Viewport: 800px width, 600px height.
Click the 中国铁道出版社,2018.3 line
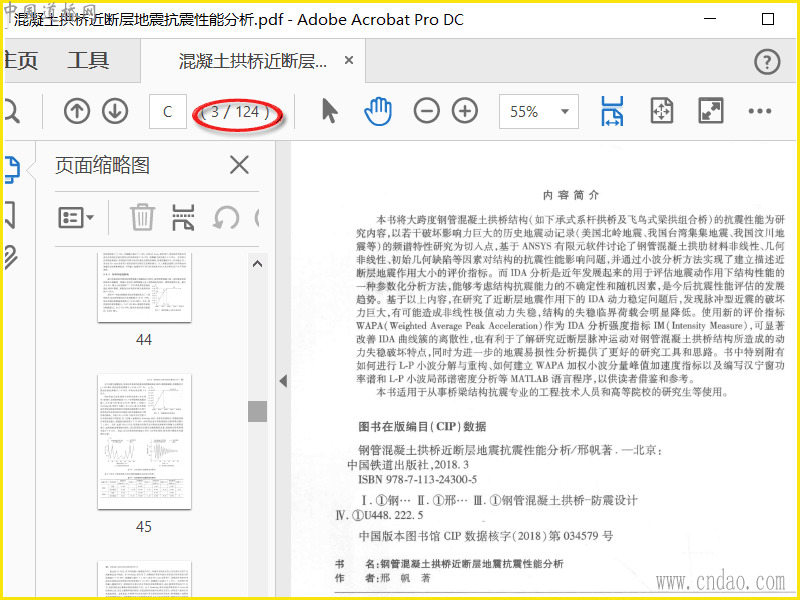coord(408,465)
